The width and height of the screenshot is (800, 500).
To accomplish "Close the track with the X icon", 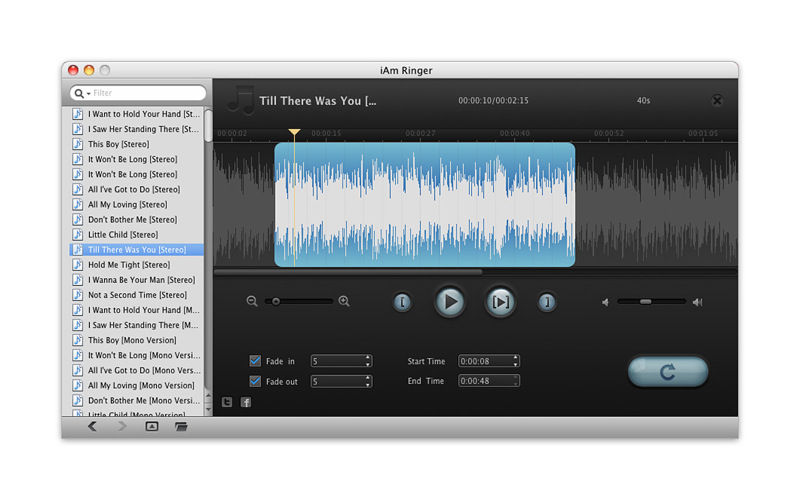I will 717,100.
